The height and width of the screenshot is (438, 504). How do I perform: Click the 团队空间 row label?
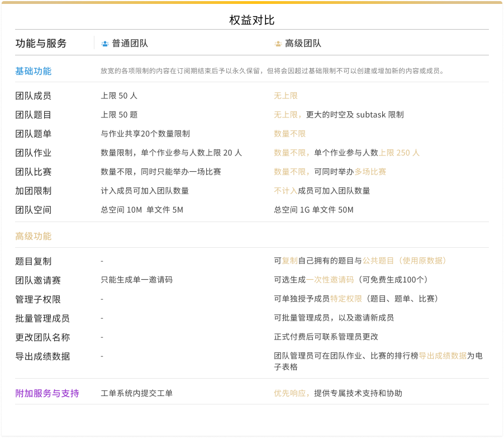coord(34,210)
